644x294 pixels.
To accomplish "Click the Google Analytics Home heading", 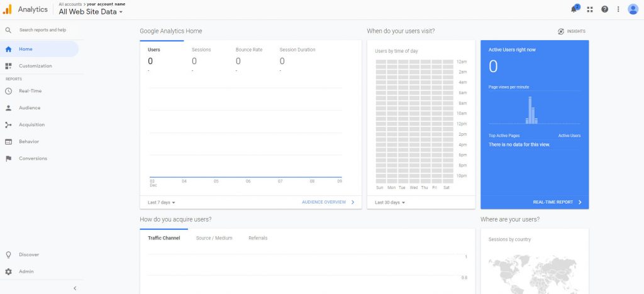I will click(170, 31).
